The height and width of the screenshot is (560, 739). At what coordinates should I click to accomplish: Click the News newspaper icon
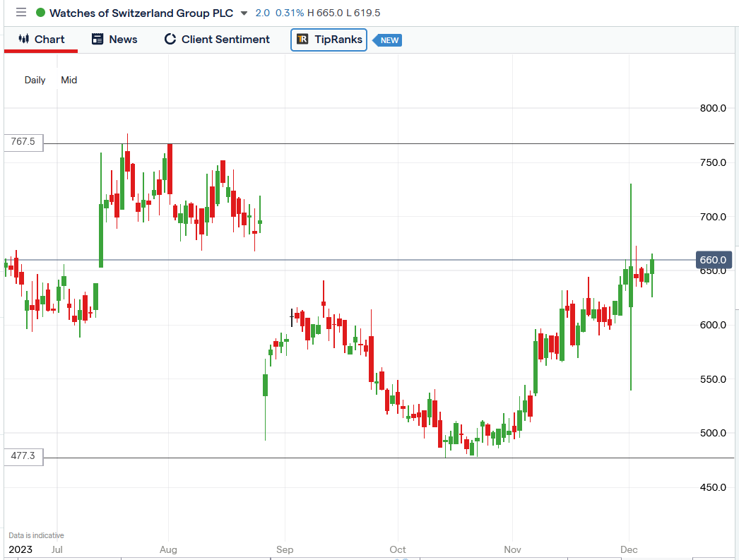pyautogui.click(x=97, y=39)
